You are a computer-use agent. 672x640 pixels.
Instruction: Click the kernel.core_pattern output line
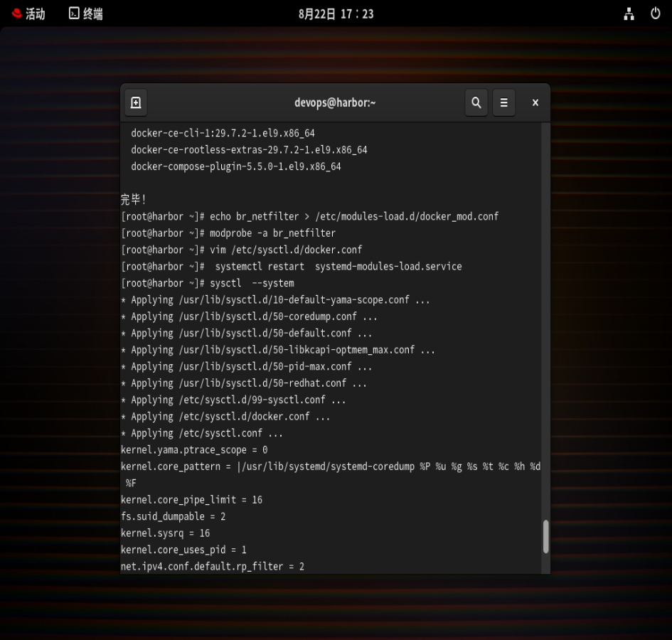pos(331,466)
